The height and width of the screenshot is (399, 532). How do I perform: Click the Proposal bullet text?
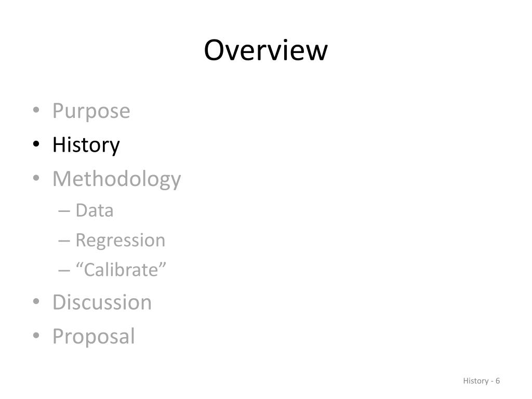[94, 337]
